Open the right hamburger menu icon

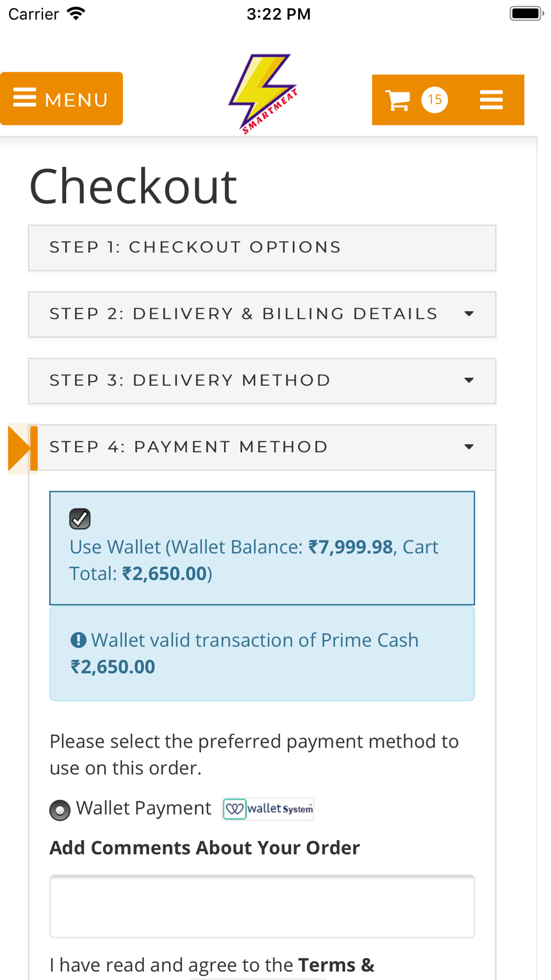[x=491, y=100]
